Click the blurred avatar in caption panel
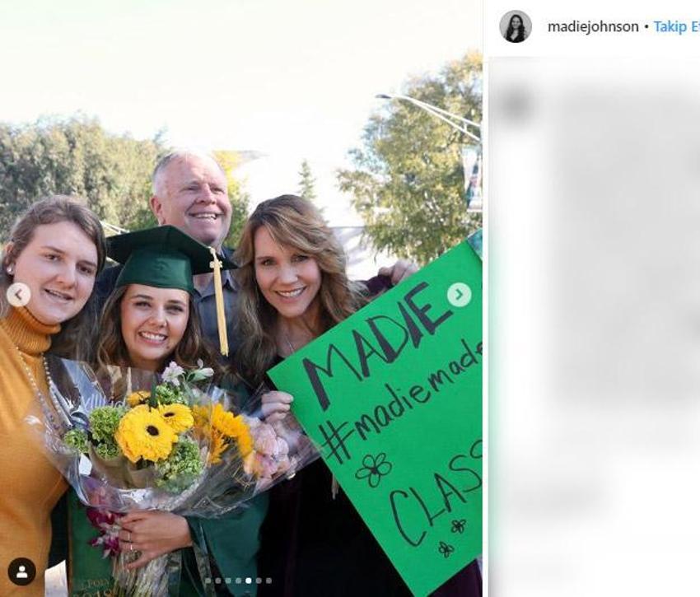Screen dimensions: 700x597 coord(515,104)
